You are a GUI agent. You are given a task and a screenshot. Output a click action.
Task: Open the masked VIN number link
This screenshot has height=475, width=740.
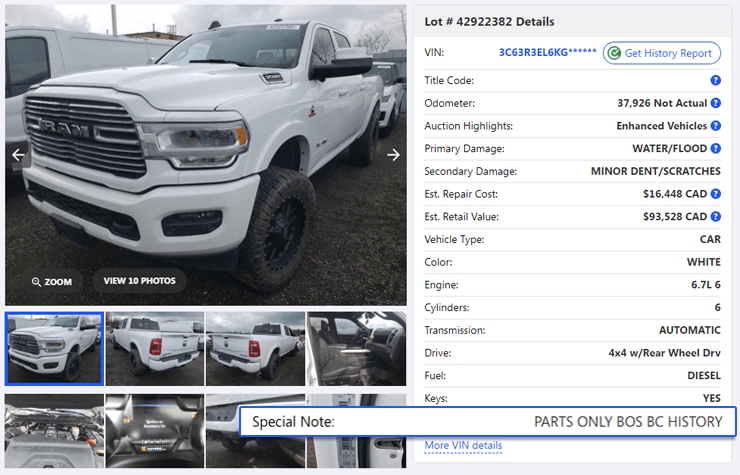[547, 52]
